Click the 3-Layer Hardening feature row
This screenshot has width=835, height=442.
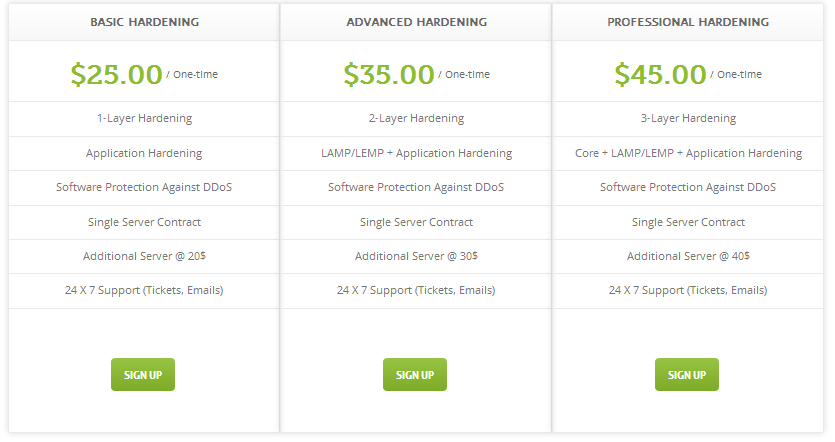688,118
